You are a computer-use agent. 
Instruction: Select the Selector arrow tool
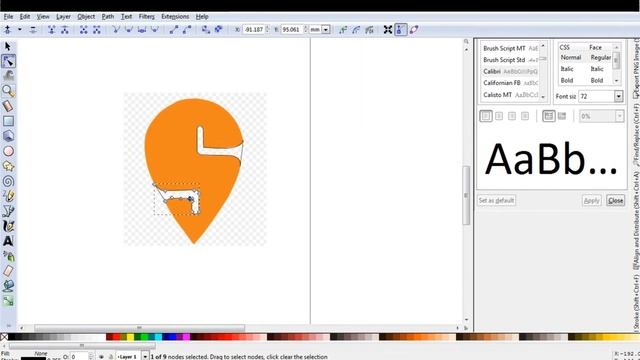click(8, 46)
